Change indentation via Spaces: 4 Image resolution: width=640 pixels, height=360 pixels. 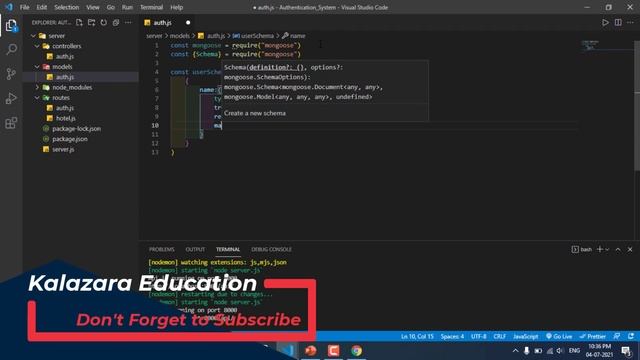(452, 336)
